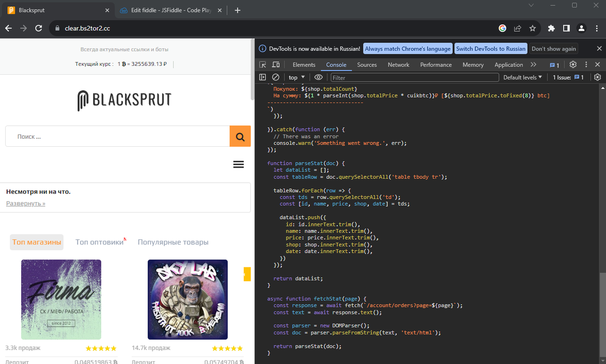Screen dimensions: 606x364
Task: Open the Google icon in the address bar
Action: coord(503,28)
